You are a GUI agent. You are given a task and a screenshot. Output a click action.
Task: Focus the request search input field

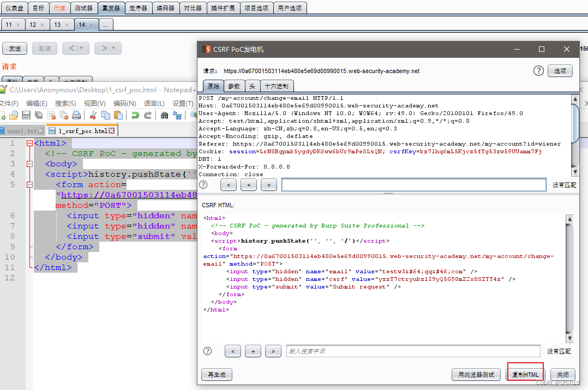coord(413,184)
